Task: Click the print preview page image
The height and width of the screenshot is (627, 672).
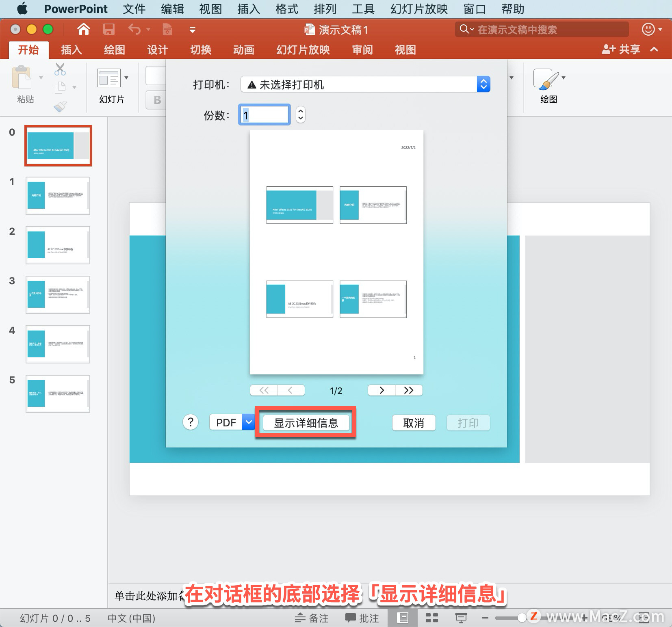Action: click(336, 252)
